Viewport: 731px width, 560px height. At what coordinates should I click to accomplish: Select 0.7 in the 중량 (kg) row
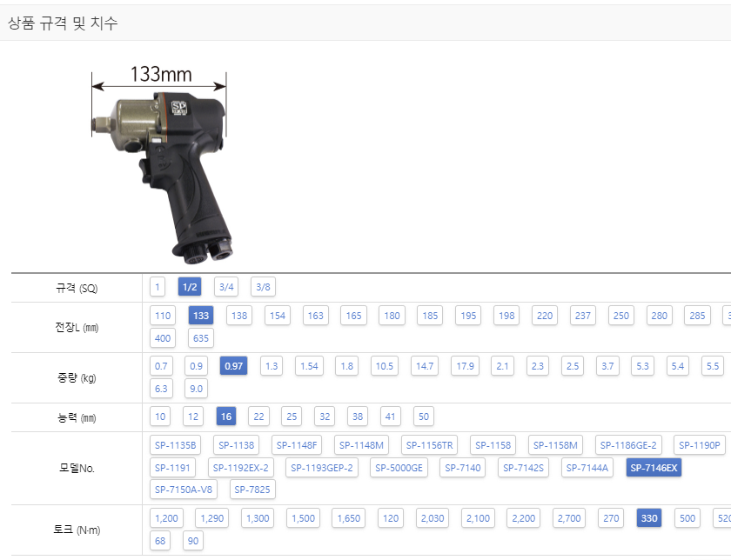click(161, 366)
